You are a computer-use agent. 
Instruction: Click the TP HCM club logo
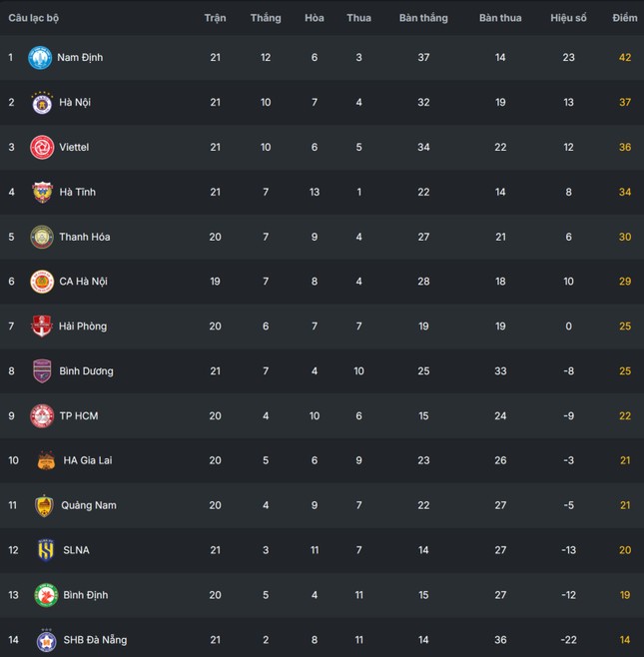click(42, 416)
